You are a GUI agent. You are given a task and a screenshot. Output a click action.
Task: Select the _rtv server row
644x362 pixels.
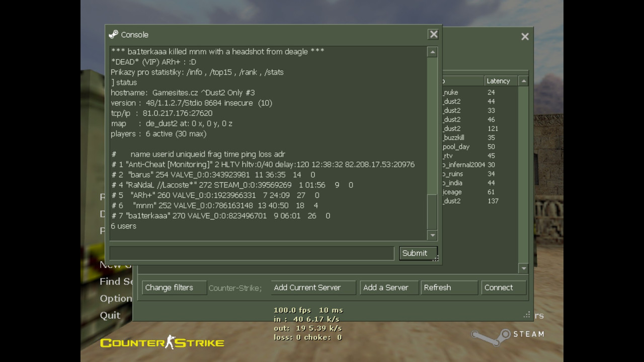[479, 156]
